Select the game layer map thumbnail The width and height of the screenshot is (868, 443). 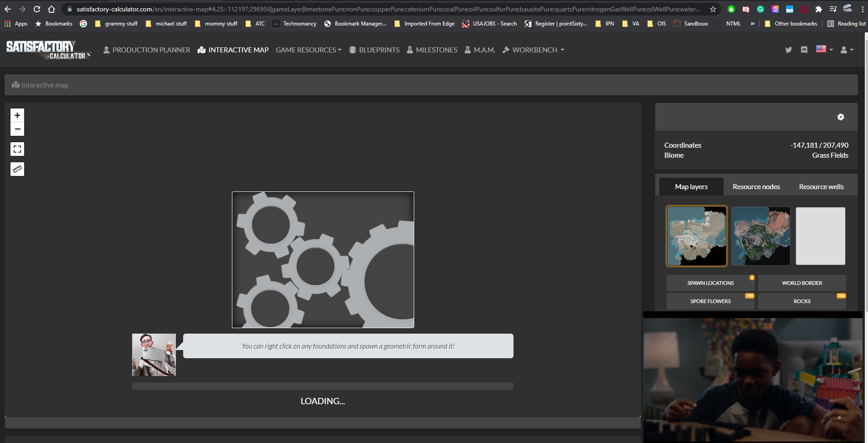pyautogui.click(x=697, y=236)
